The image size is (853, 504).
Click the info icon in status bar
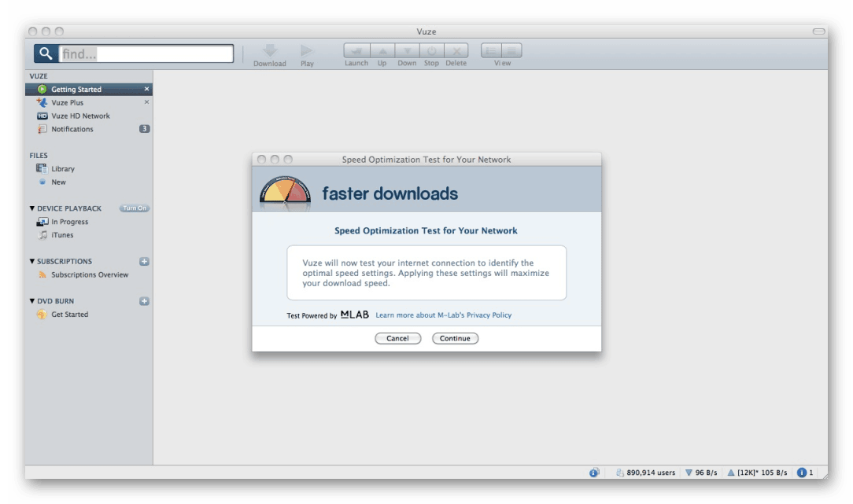(x=594, y=473)
